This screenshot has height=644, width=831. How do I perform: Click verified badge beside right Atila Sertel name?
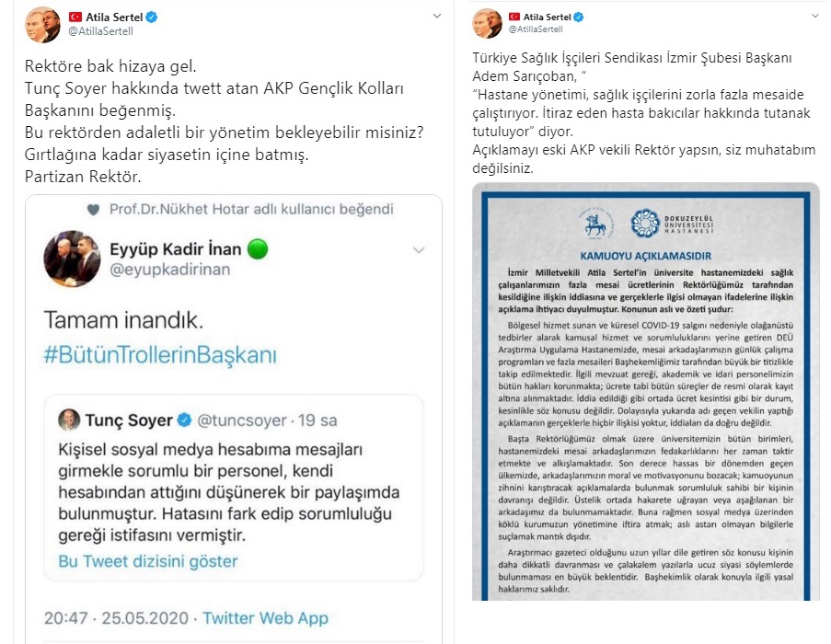coord(579,17)
